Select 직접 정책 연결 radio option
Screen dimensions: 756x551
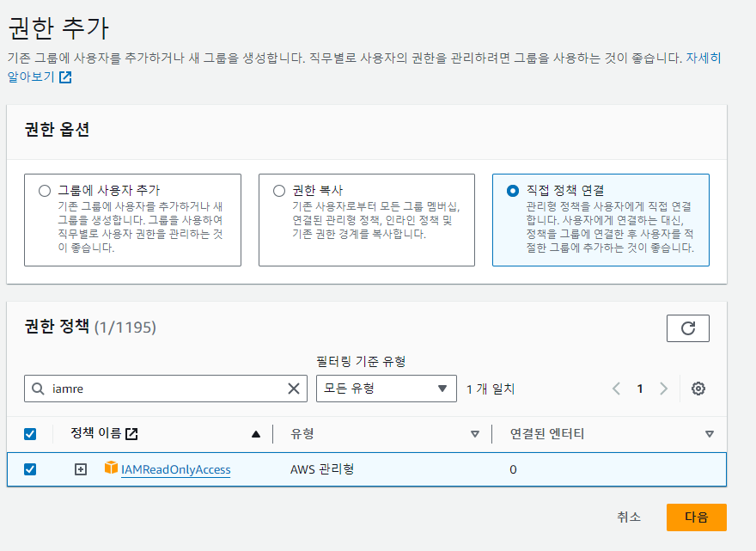[513, 191]
